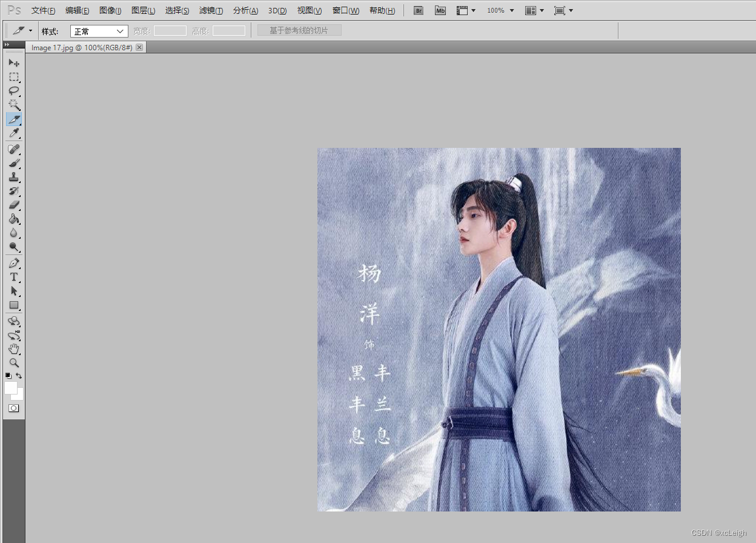Click the 高度 height input field
This screenshot has height=543, width=756.
229,31
